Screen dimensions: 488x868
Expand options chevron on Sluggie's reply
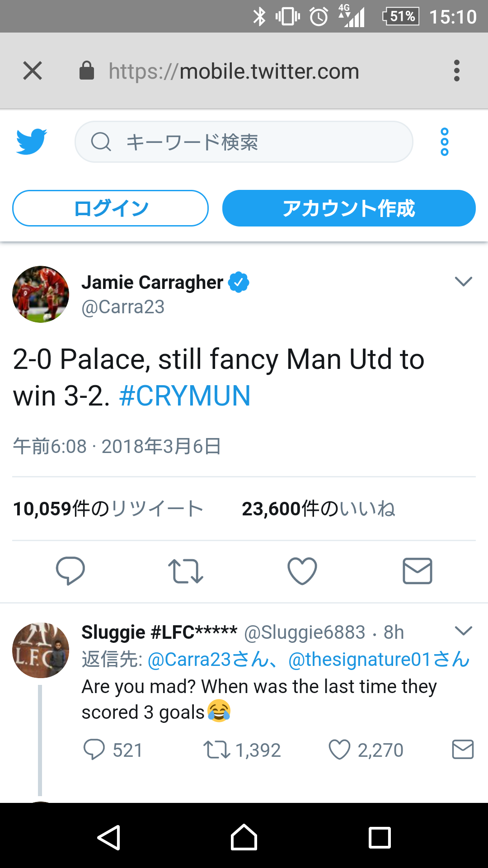[x=464, y=630]
